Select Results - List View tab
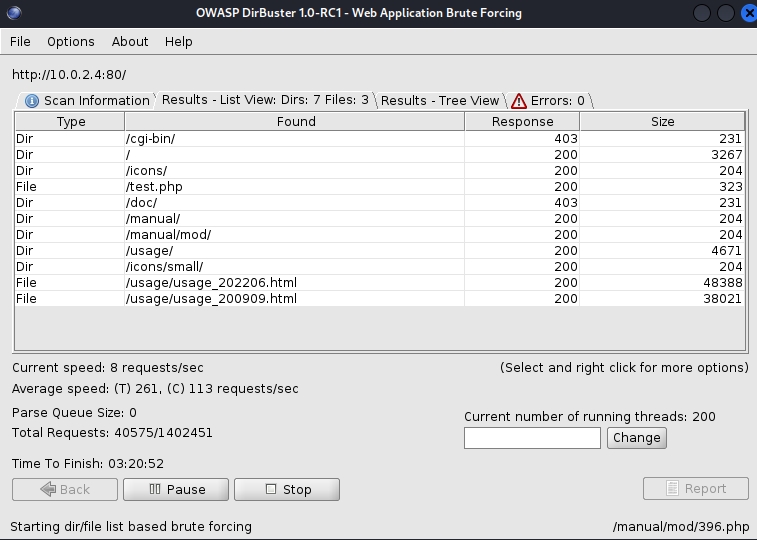The height and width of the screenshot is (540, 757). [265, 100]
